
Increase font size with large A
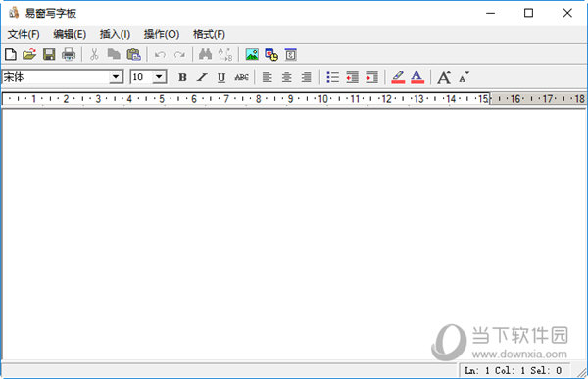pyautogui.click(x=444, y=77)
